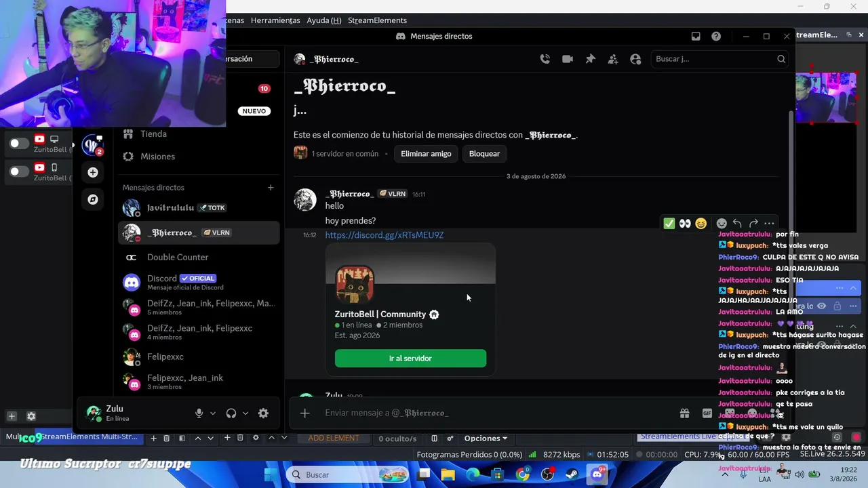The width and height of the screenshot is (868, 488).
Task: Open OBS source properties gear icon
Action: click(256, 438)
